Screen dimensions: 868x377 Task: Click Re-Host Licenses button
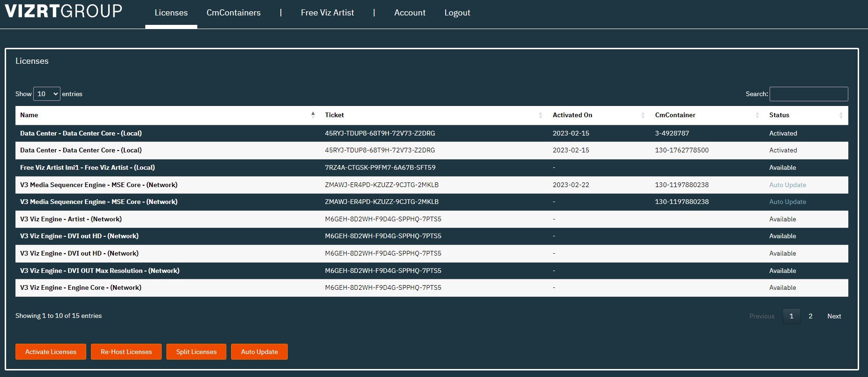126,352
